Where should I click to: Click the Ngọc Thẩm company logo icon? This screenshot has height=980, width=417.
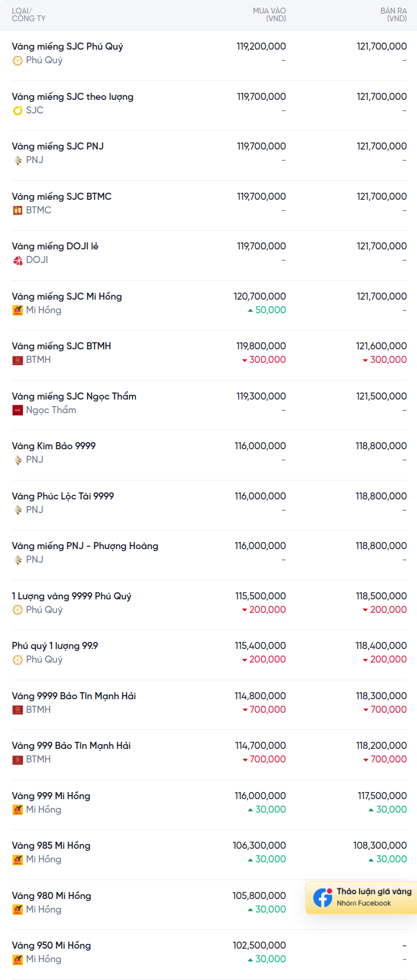(x=18, y=410)
